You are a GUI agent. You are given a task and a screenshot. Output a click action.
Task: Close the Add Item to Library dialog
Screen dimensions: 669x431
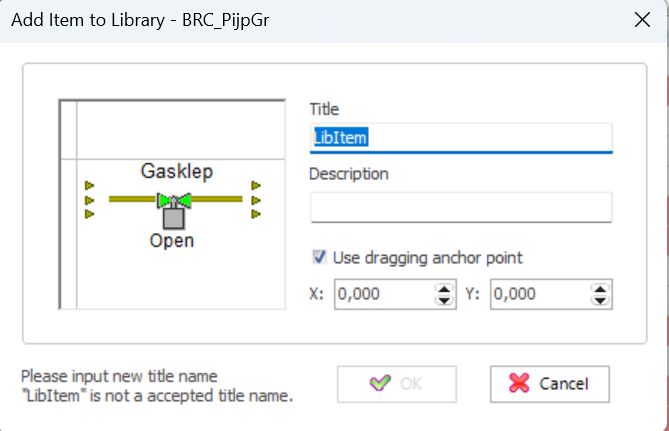642,20
